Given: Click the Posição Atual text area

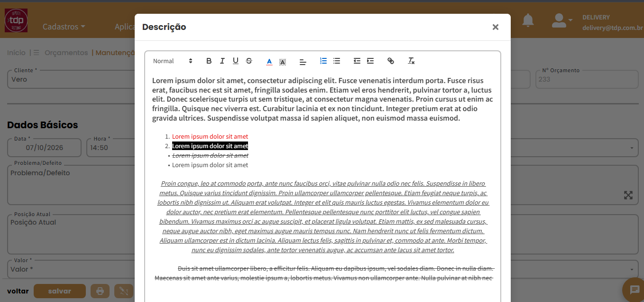Looking at the screenshot, I should 71,234.
